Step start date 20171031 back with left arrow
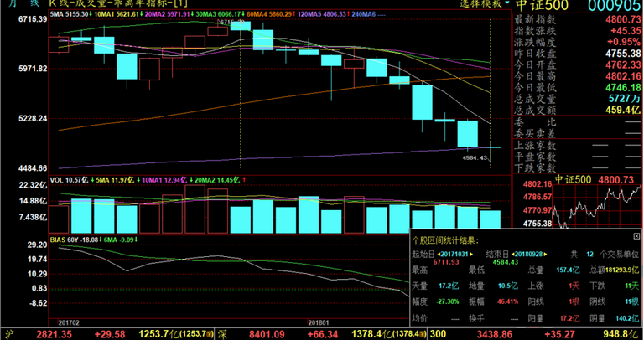Viewport: 644px width, 340px height. [439, 255]
